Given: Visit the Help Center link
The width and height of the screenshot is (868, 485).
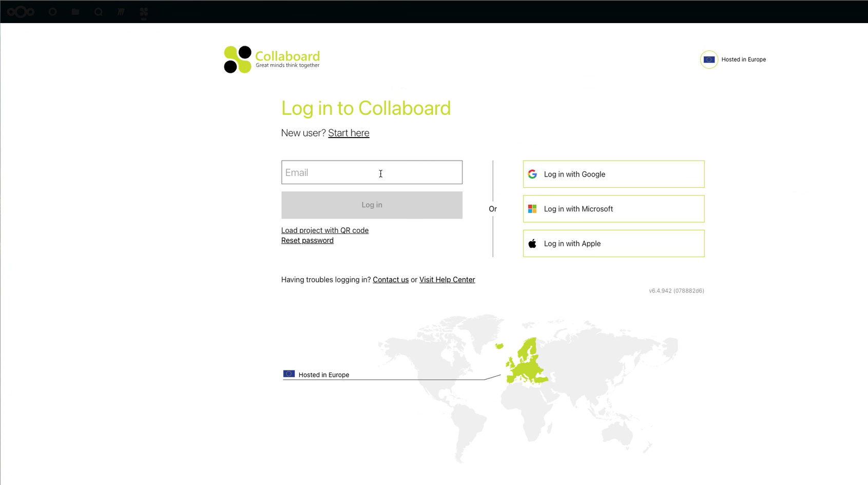Looking at the screenshot, I should (x=447, y=280).
